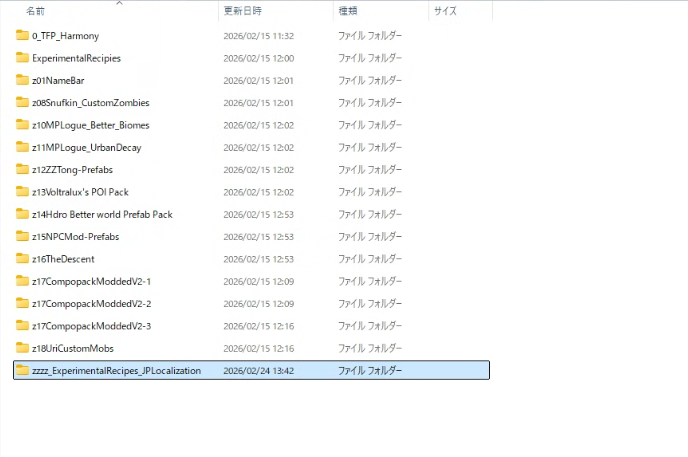Screen dimensions: 688x457
Task: Click the z16TheDescent folder icon
Action: (x=22, y=259)
